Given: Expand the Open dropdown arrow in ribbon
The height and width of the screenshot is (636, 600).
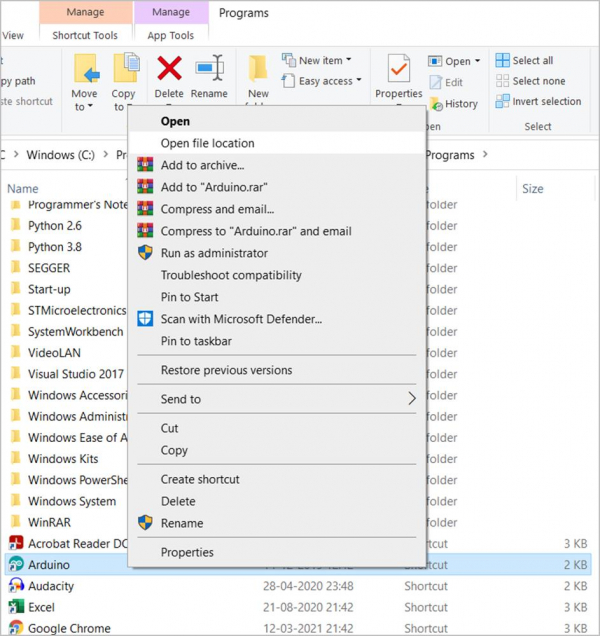Looking at the screenshot, I should coord(477,61).
